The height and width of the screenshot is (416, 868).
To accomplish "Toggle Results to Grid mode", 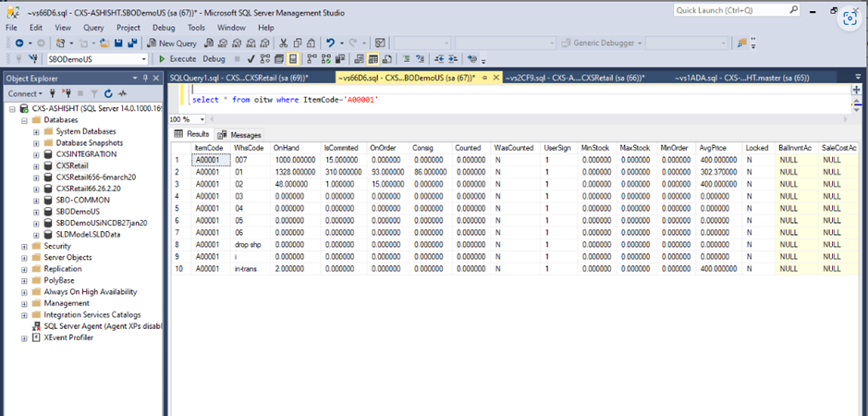I will click(373, 59).
